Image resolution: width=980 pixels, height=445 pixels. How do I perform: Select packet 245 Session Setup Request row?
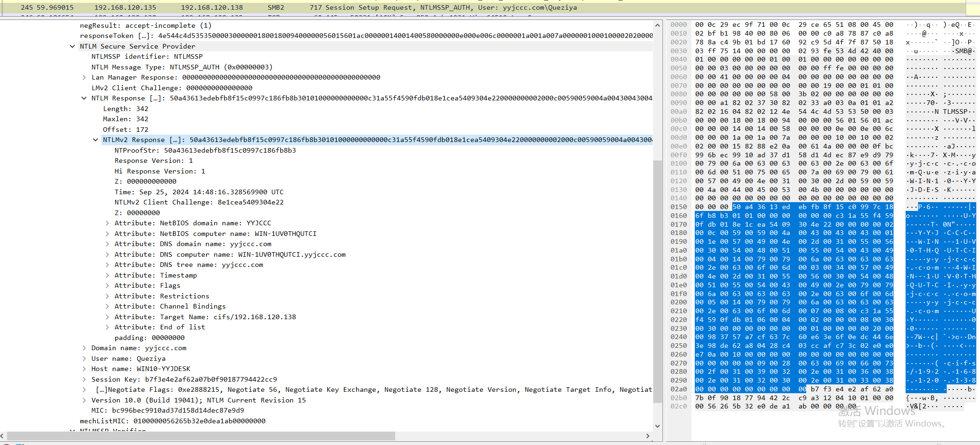296,7
